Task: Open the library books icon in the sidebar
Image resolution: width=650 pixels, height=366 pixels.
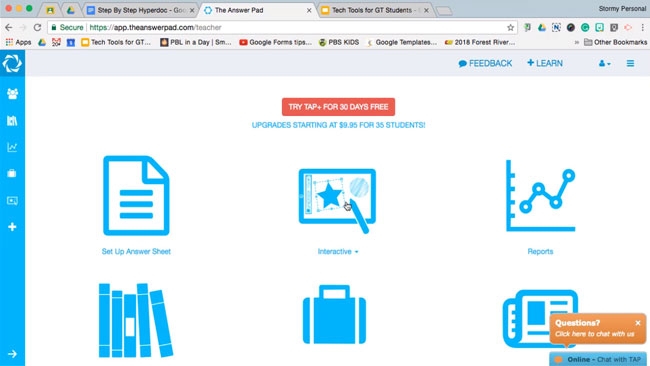Action: [12, 121]
